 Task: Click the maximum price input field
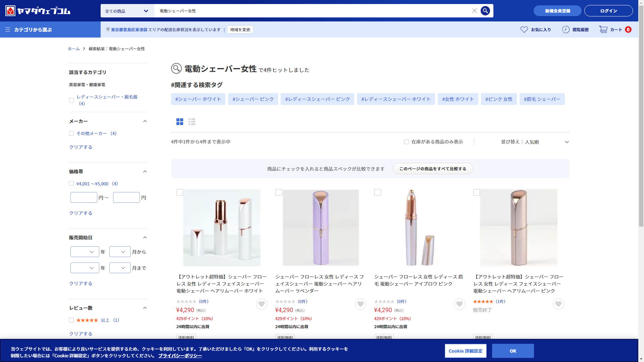tap(126, 197)
